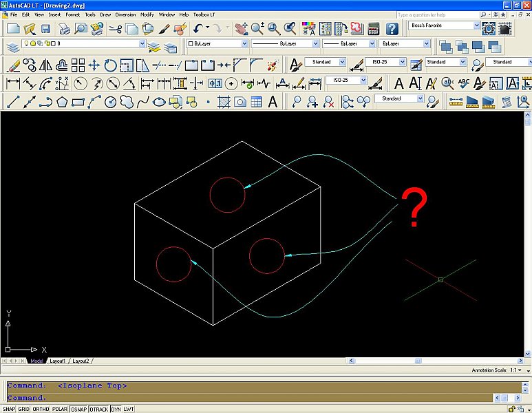Open the calculator icon
Viewport: 532px width, 413px height.
tap(374, 29)
